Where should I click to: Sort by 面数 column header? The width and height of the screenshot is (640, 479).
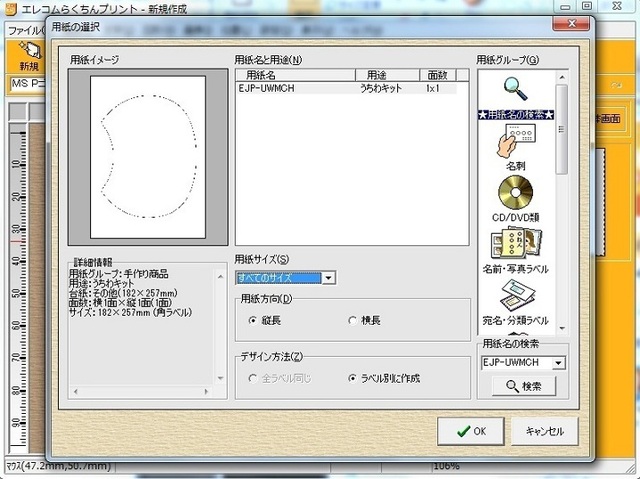pos(438,75)
